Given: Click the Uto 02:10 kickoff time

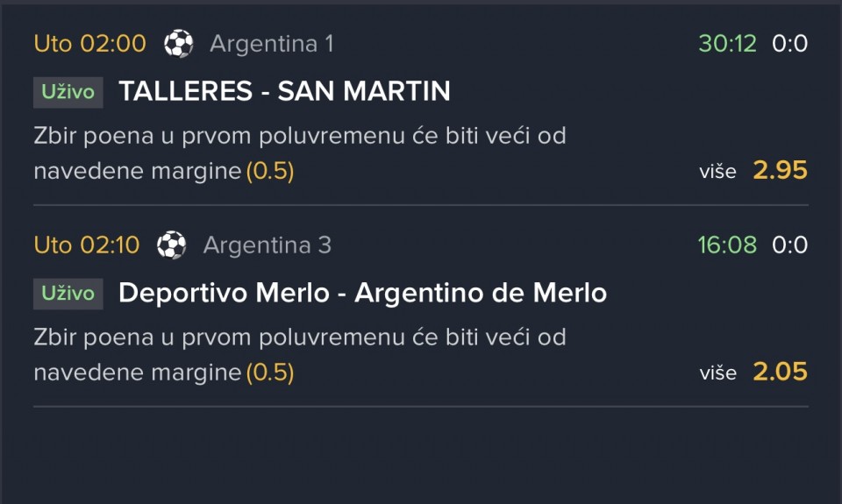Looking at the screenshot, I should tap(87, 245).
